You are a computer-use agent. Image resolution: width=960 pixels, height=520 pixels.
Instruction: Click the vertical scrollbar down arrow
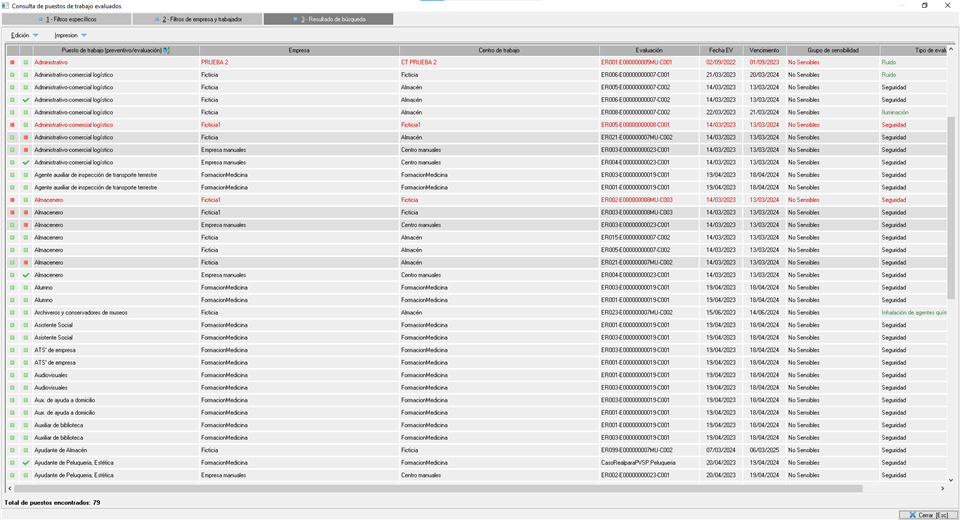(951, 479)
